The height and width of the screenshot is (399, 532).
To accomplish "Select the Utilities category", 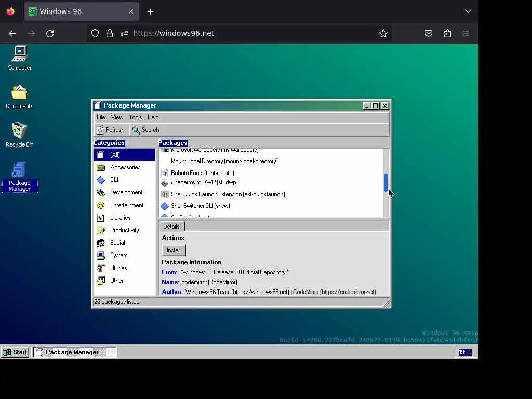I will click(x=125, y=268).
